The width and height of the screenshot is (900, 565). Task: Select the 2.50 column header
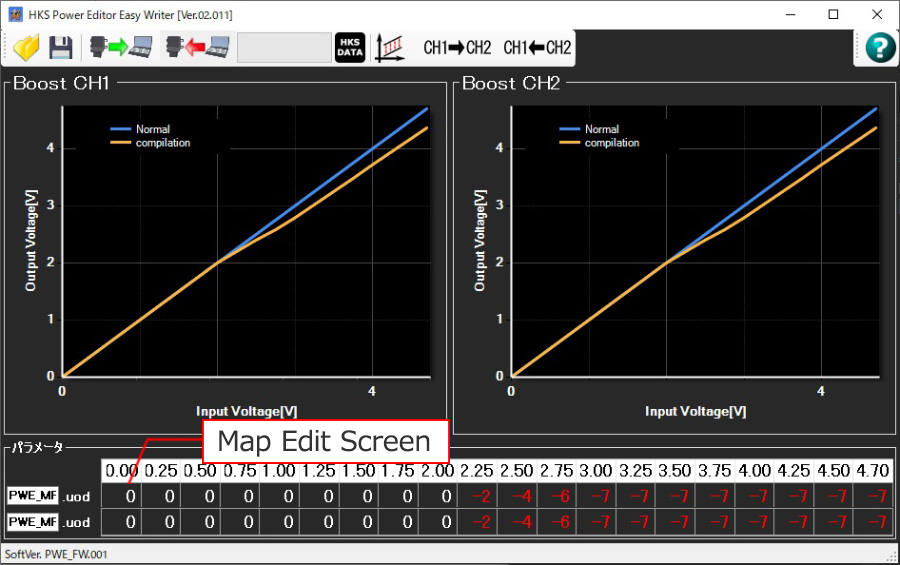517,471
